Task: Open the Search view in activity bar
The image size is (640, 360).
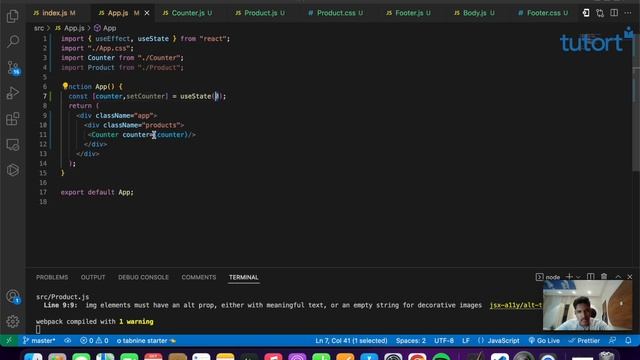Action: (13, 41)
